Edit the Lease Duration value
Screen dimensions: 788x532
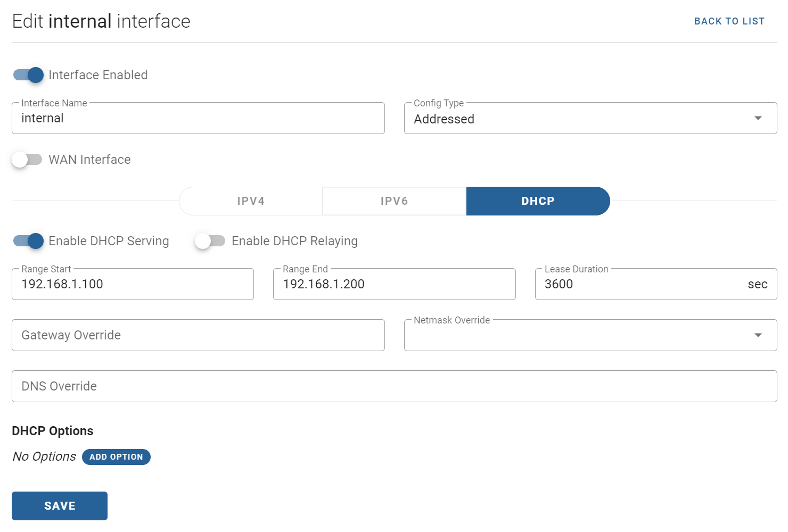pos(639,285)
